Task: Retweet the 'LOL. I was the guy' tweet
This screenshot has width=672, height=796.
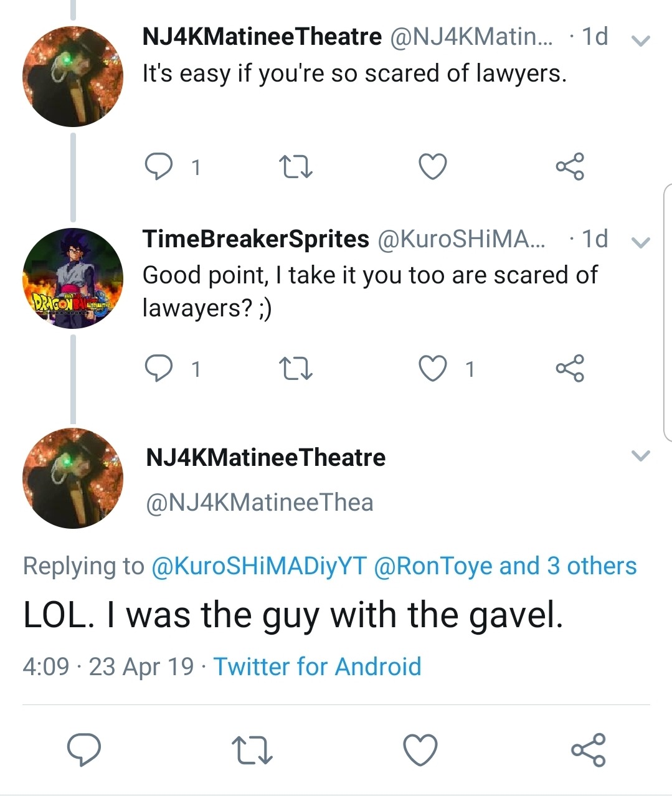Action: pyautogui.click(x=252, y=750)
